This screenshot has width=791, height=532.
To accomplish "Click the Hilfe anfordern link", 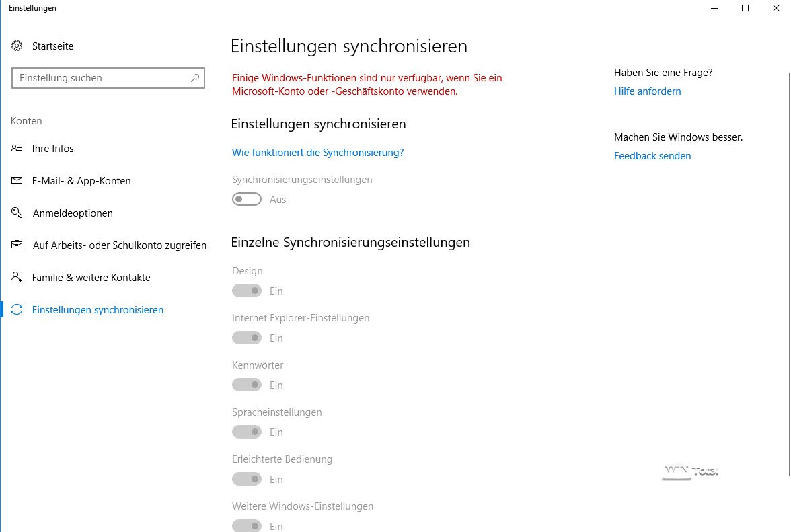I will pos(647,91).
